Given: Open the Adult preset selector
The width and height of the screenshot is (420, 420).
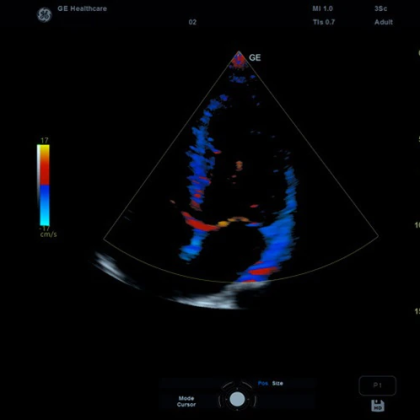Looking at the screenshot, I should 383,22.
